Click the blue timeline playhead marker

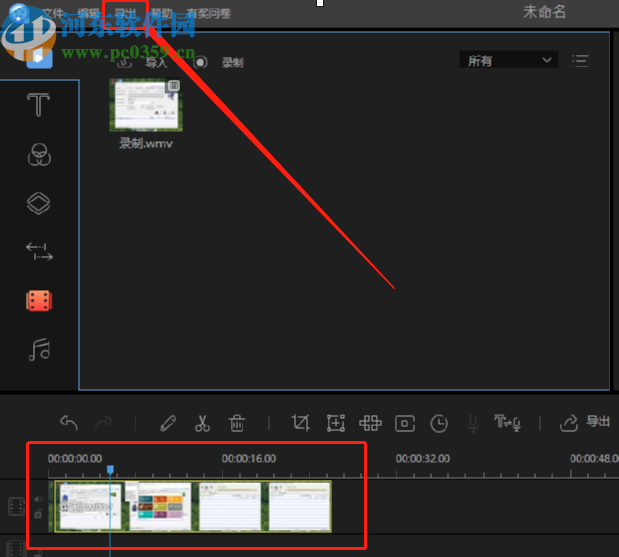coord(111,469)
